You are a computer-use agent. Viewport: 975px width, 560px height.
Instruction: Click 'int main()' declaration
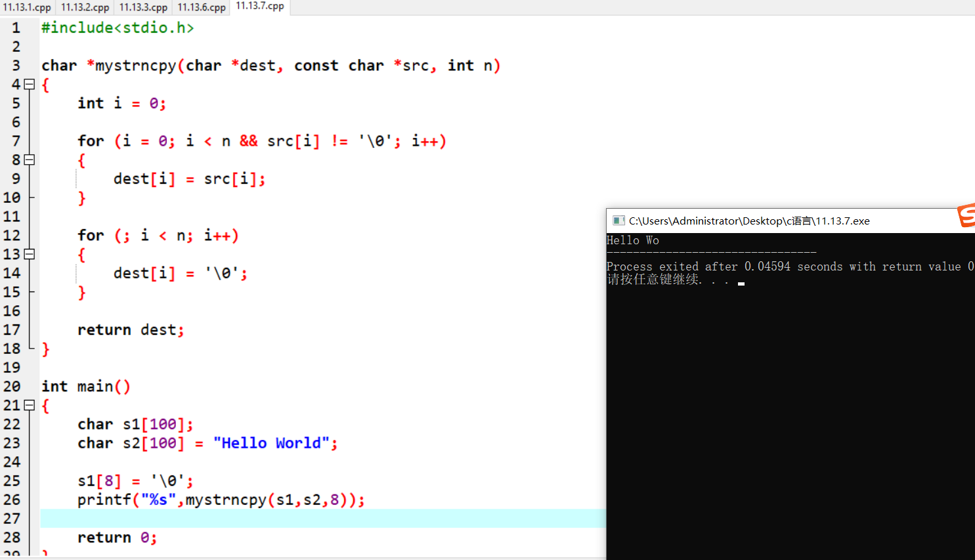coord(86,386)
